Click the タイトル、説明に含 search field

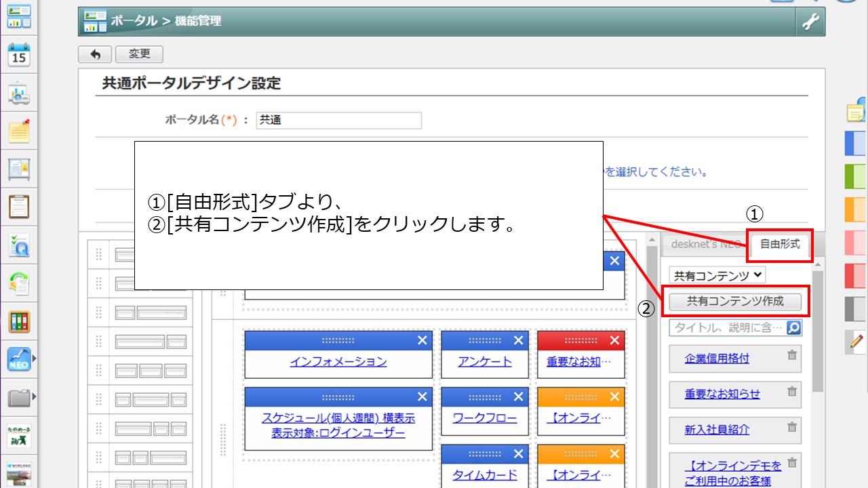point(728,328)
